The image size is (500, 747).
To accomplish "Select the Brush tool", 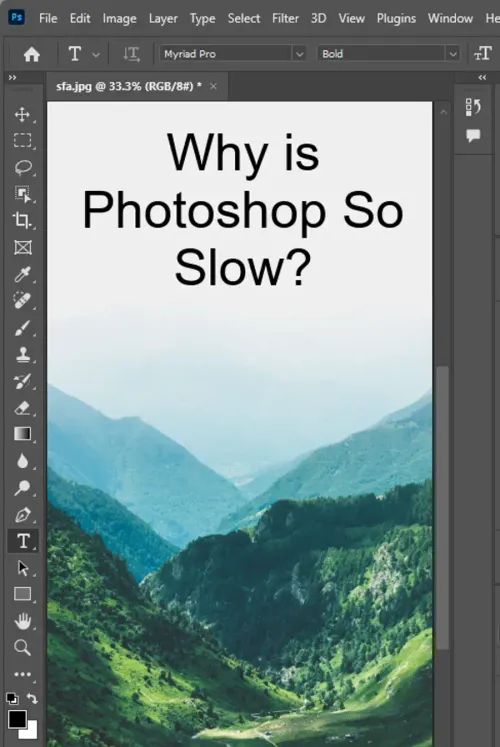I will 22,328.
